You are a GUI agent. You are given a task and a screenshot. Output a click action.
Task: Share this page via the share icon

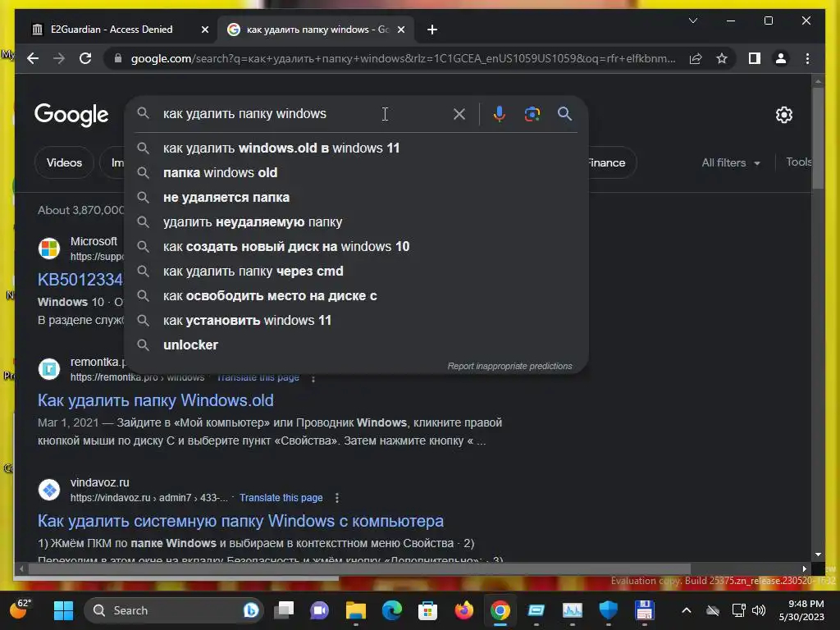(x=696, y=58)
